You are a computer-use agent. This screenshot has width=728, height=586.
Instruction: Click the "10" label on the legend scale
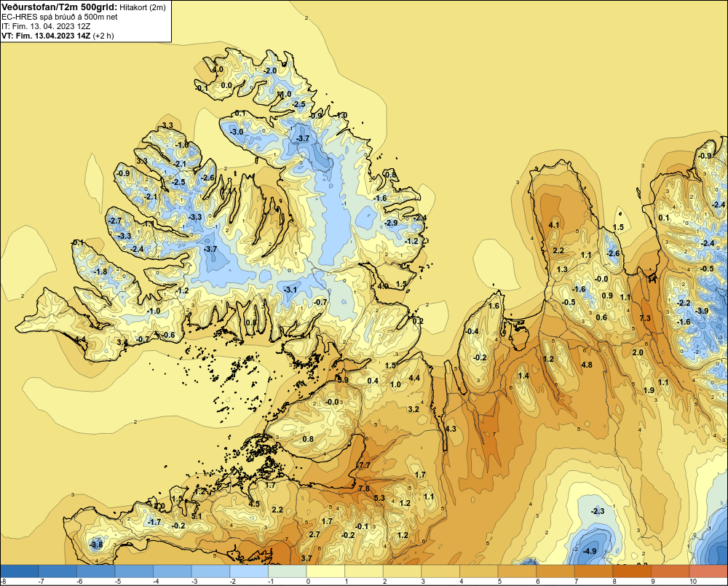693,582
